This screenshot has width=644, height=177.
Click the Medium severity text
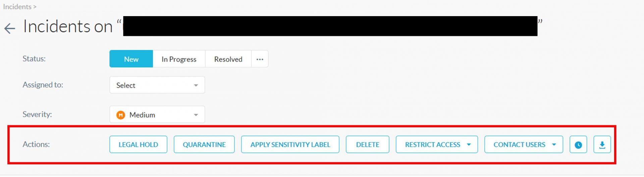[142, 115]
